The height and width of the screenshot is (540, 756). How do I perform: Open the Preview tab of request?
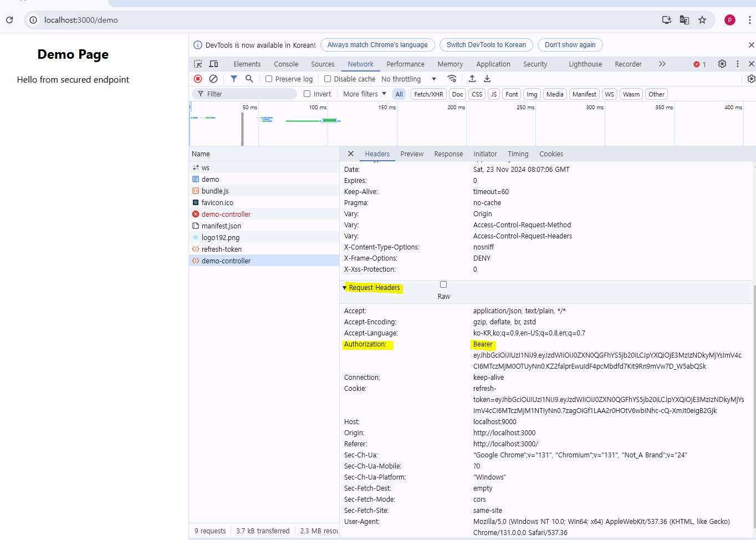coord(412,154)
